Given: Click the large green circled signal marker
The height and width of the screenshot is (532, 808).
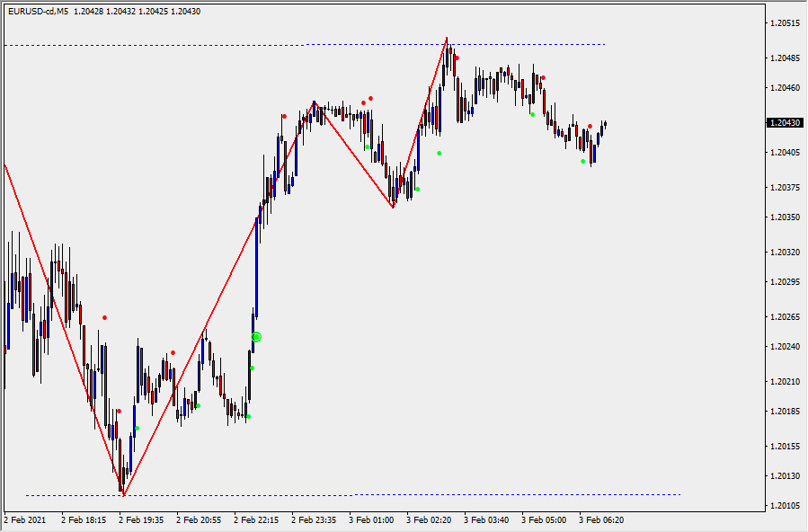Looking at the screenshot, I should pyautogui.click(x=256, y=337).
